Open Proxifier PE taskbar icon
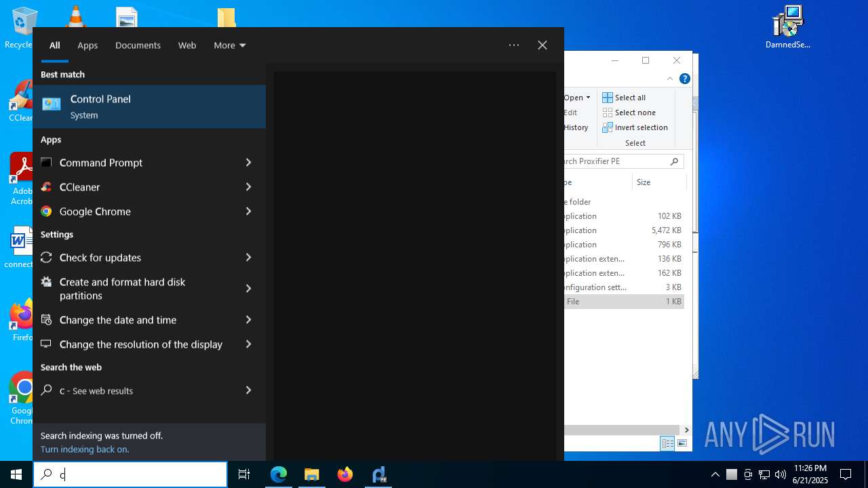The image size is (868, 488). tap(379, 474)
